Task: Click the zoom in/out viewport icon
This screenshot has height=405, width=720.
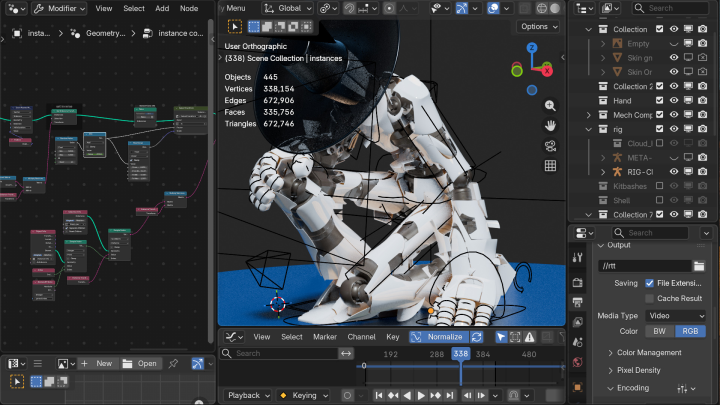Action: (550, 106)
